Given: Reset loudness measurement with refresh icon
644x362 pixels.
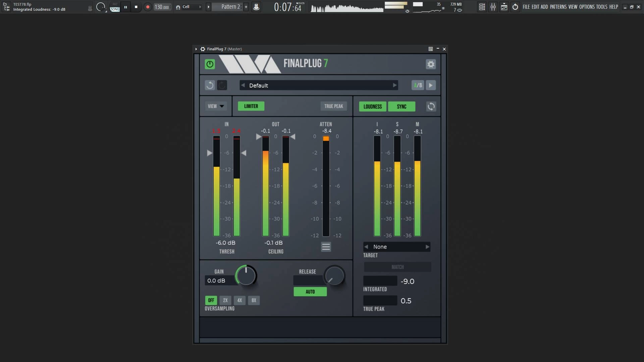Looking at the screenshot, I should (x=431, y=107).
